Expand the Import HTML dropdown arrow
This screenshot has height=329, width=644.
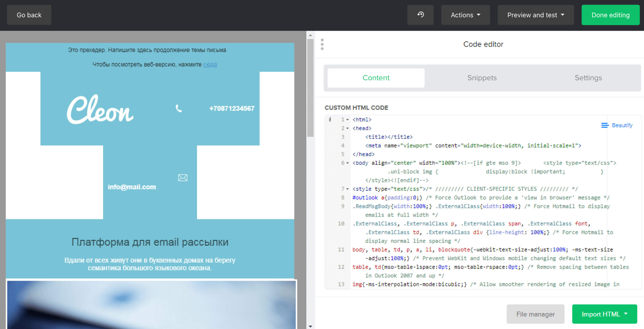point(626,314)
